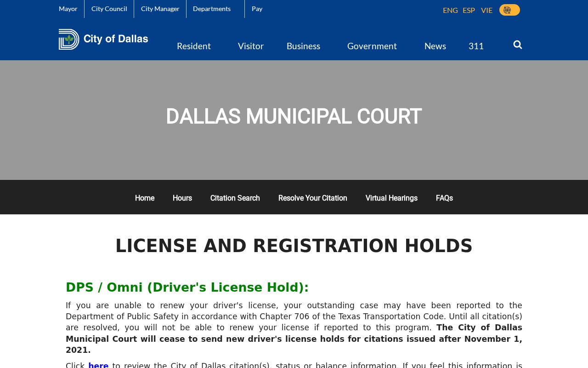This screenshot has height=368, width=588.
Task: Switch language to ESP
Action: 469,10
